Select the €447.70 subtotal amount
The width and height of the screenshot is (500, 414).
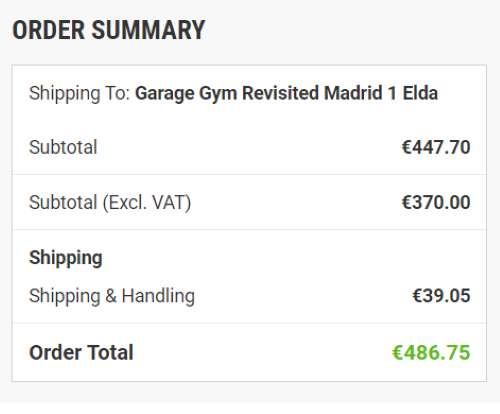point(436,147)
